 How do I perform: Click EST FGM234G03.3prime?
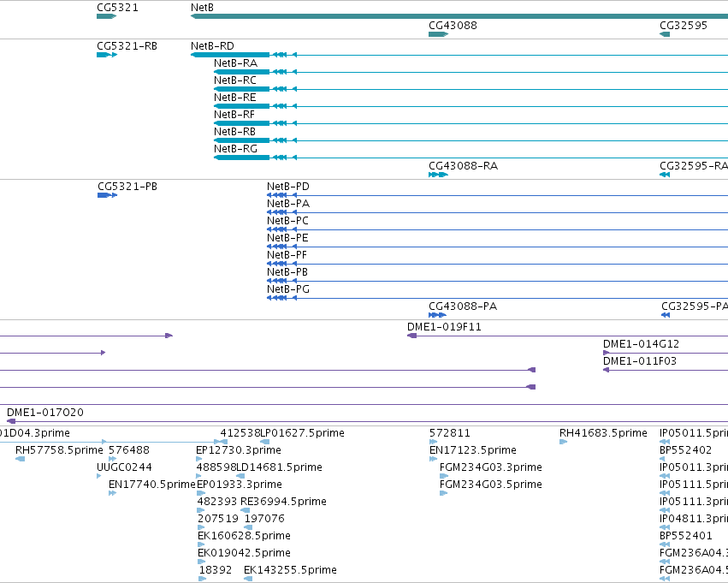click(x=491, y=467)
